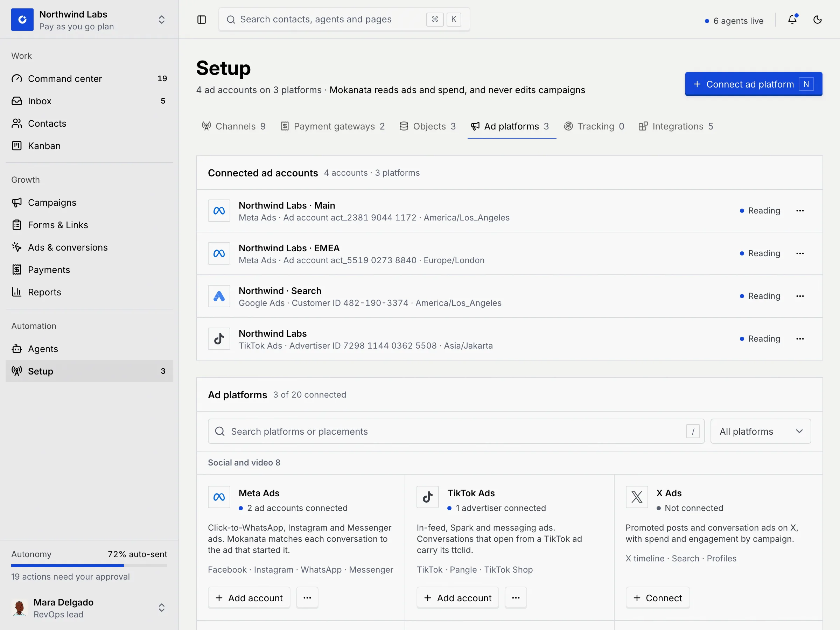This screenshot has width=840, height=630.
Task: Open more options for Northwind Labs · EMEA
Action: point(800,253)
